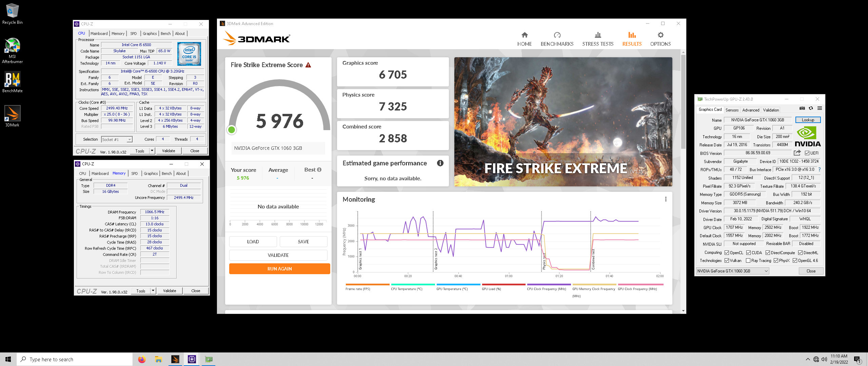Image resolution: width=868 pixels, height=366 pixels.
Task: Open the Advanced tab in GPU-Z
Action: point(751,110)
